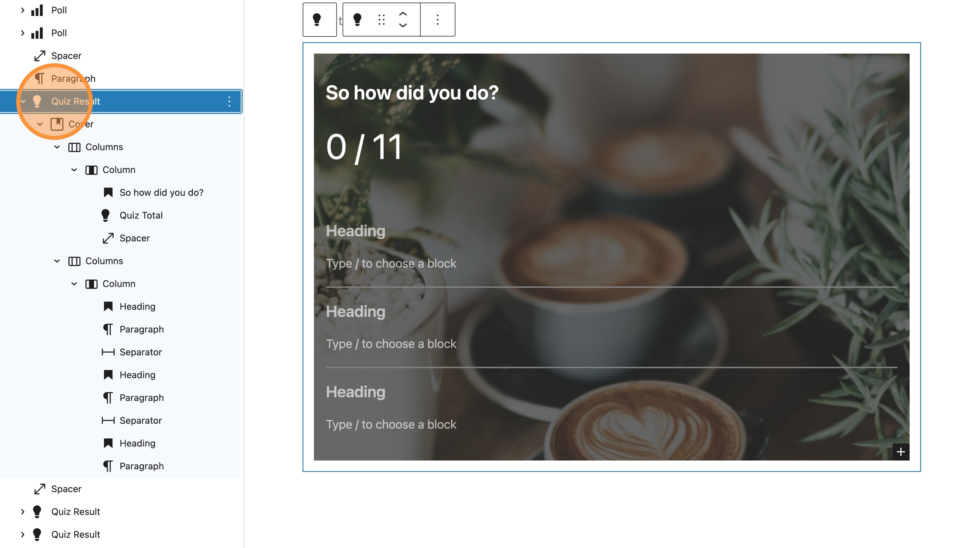
Task: Select the Quiz Total block in list view
Action: point(141,215)
